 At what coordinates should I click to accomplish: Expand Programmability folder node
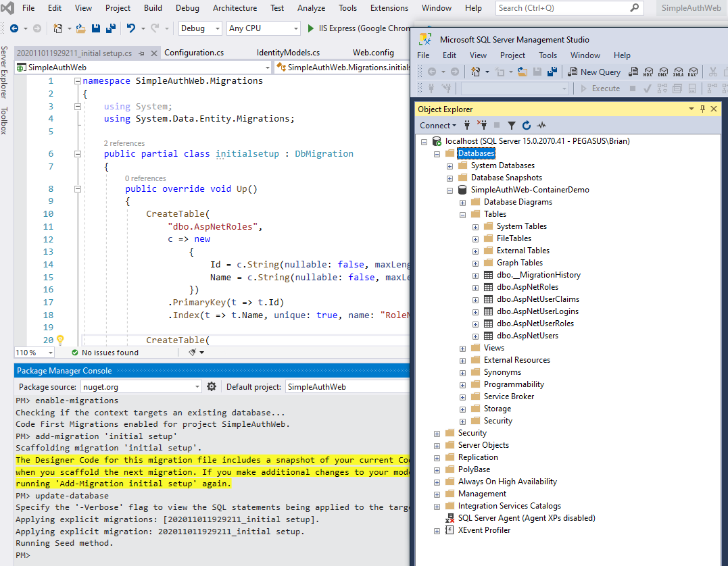point(462,385)
